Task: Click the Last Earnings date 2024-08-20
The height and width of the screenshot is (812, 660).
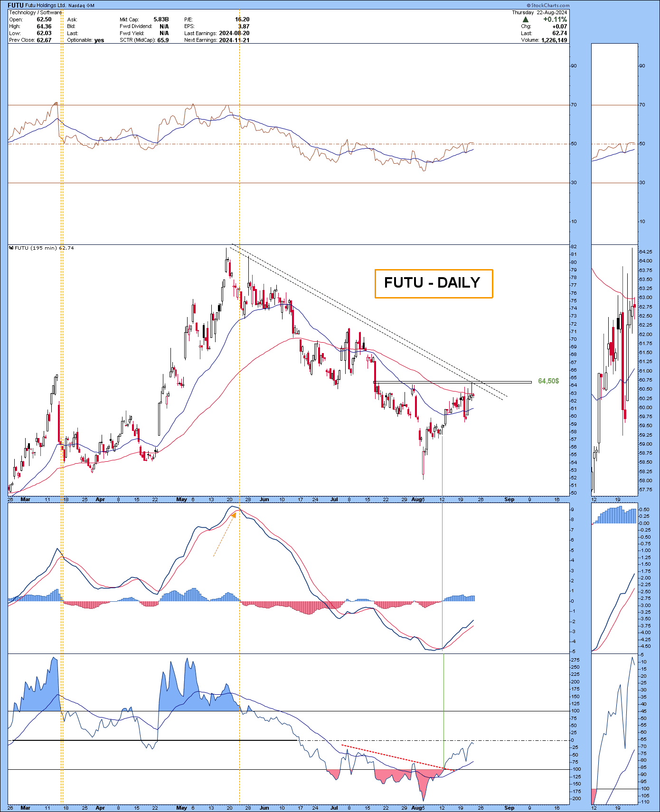Action: 234,33
